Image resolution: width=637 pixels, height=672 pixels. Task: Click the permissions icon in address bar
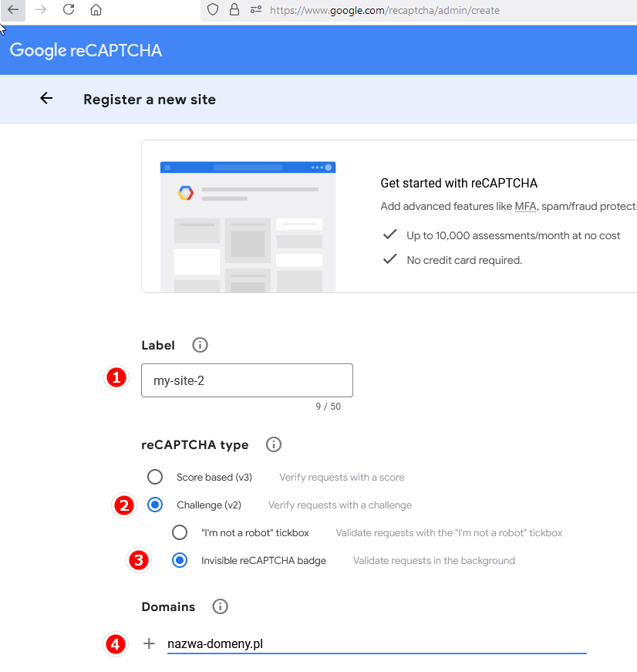tap(255, 10)
